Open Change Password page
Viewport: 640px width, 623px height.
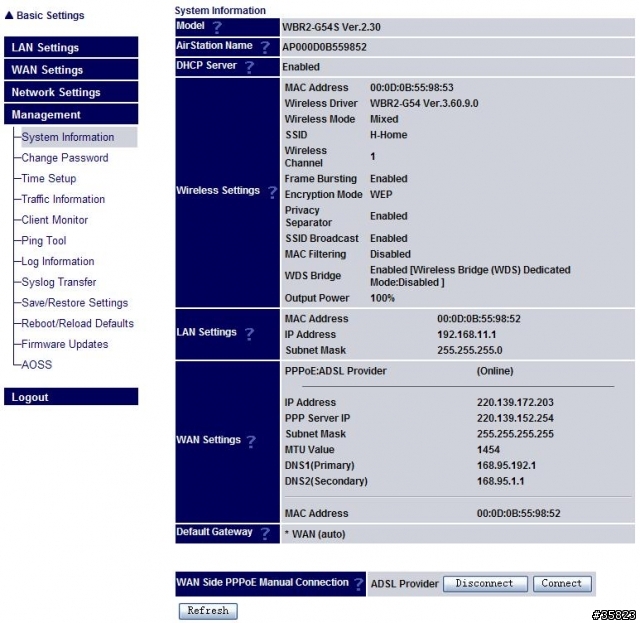click(65, 158)
